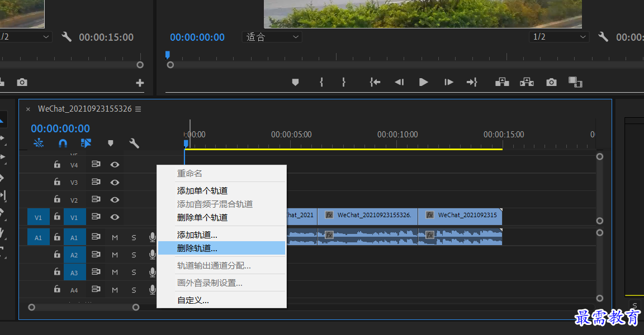Choose 删除轨道... from context menu

(x=222, y=248)
